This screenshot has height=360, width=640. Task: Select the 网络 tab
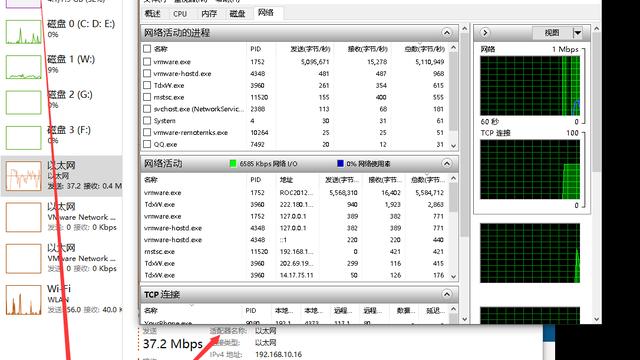pos(266,13)
